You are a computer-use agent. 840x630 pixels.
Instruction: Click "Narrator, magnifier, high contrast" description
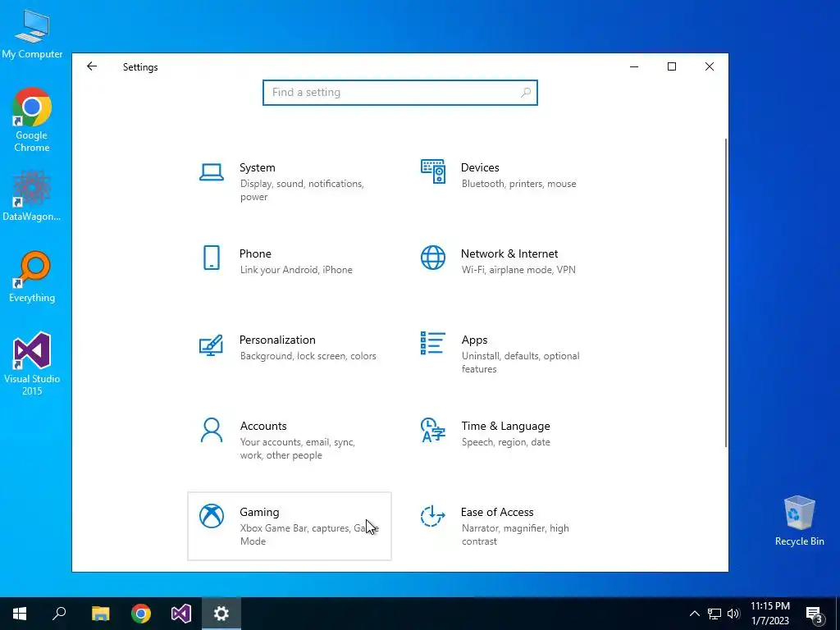tap(515, 535)
